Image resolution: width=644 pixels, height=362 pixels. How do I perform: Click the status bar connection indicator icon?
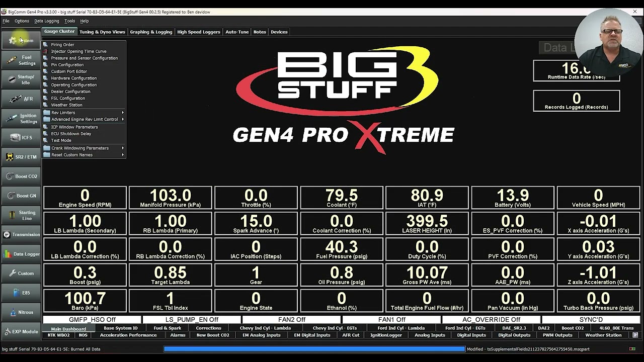point(632,349)
